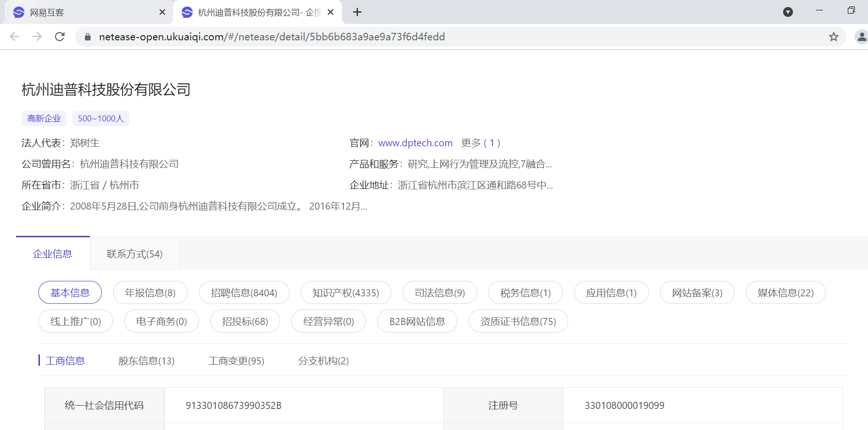The image size is (868, 430).
Task: Select the 工商变更(95) sub-tab
Action: coord(236,361)
